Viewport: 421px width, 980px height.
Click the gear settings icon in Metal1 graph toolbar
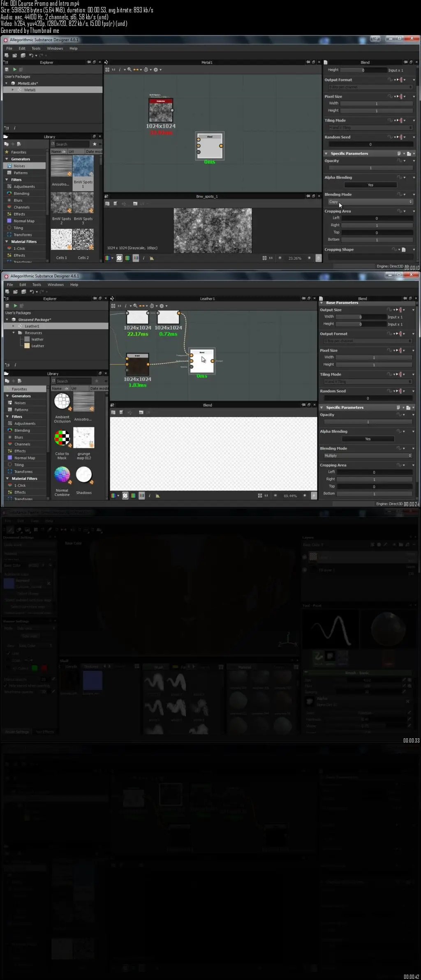click(156, 69)
